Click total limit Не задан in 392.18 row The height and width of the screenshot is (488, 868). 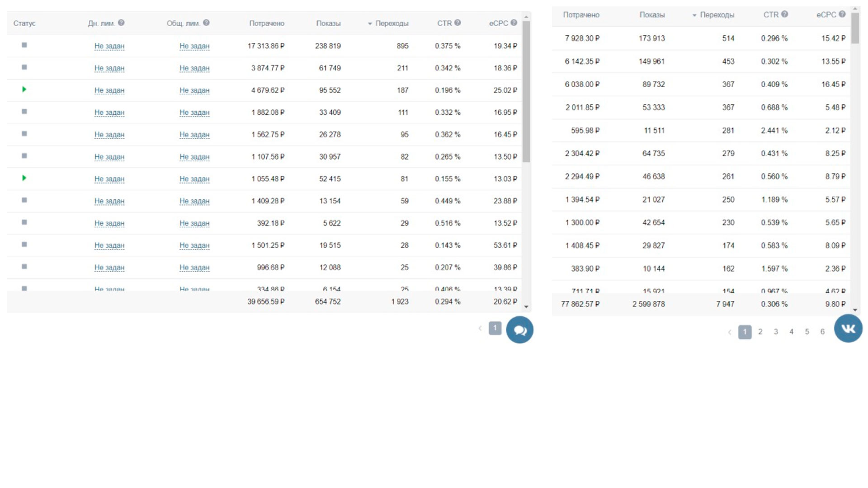pos(194,223)
